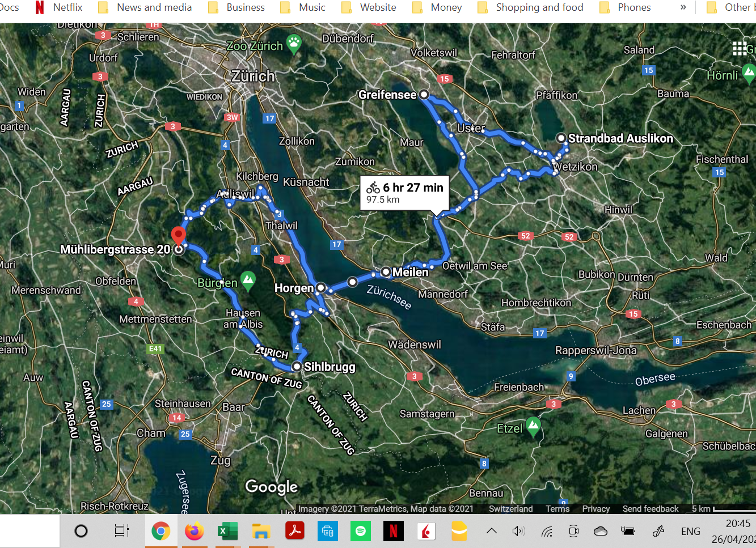Image resolution: width=756 pixels, height=548 pixels.
Task: Click the Sihlbrugg route waypoint
Action: pyautogui.click(x=297, y=367)
